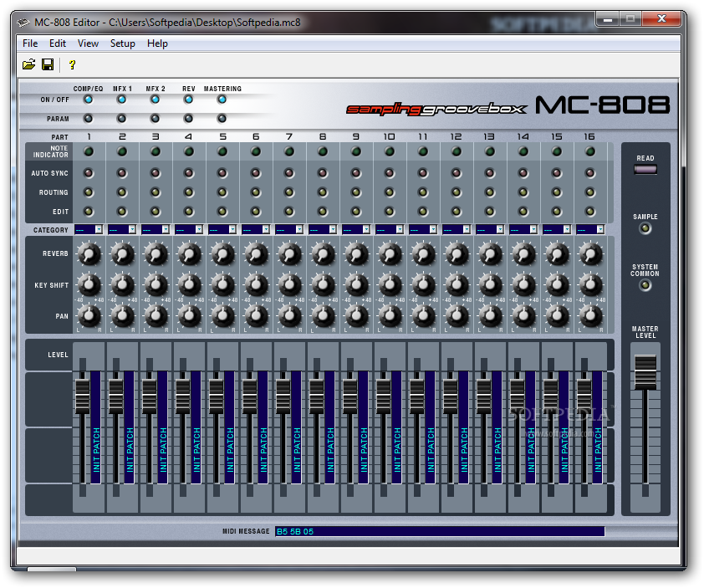Click the Open file toolbar icon

(28, 64)
